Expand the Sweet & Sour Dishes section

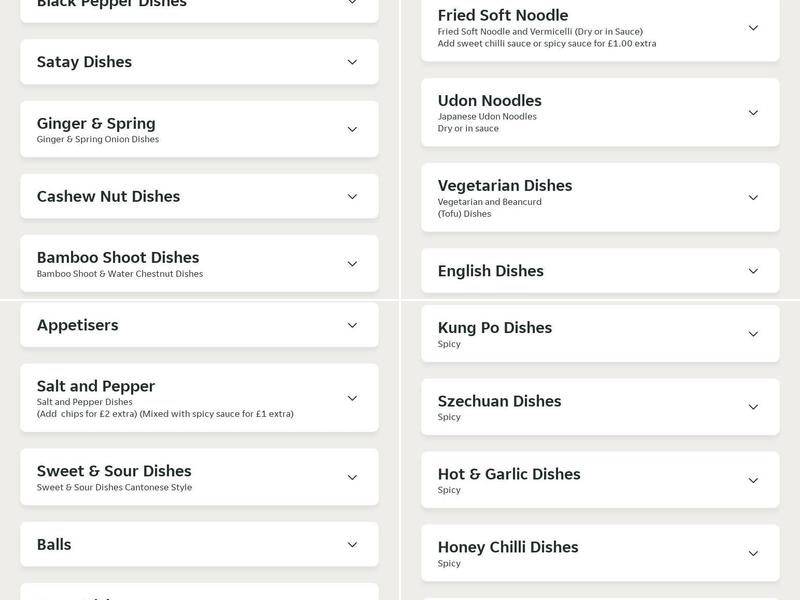[351, 477]
